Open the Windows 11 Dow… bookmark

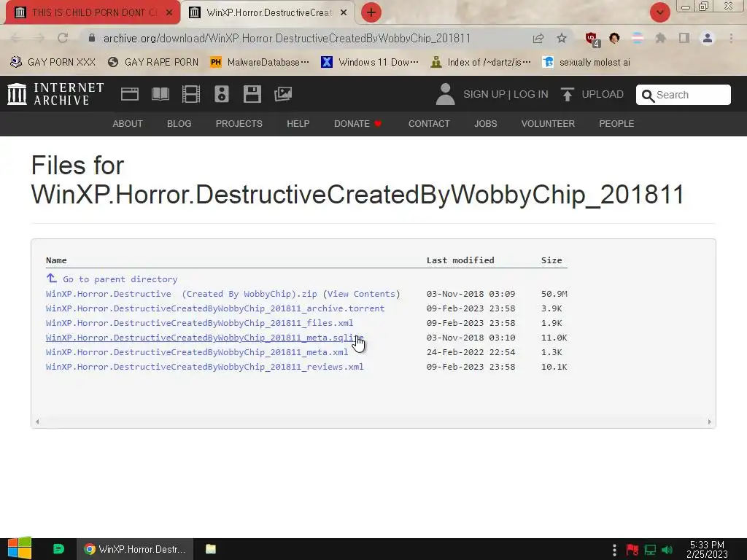[370, 62]
